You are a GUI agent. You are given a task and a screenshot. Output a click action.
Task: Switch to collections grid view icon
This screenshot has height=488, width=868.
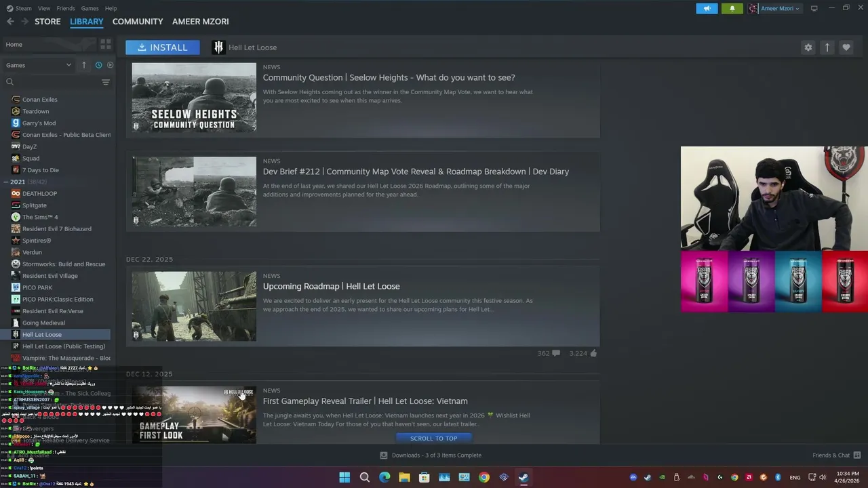pyautogui.click(x=106, y=45)
